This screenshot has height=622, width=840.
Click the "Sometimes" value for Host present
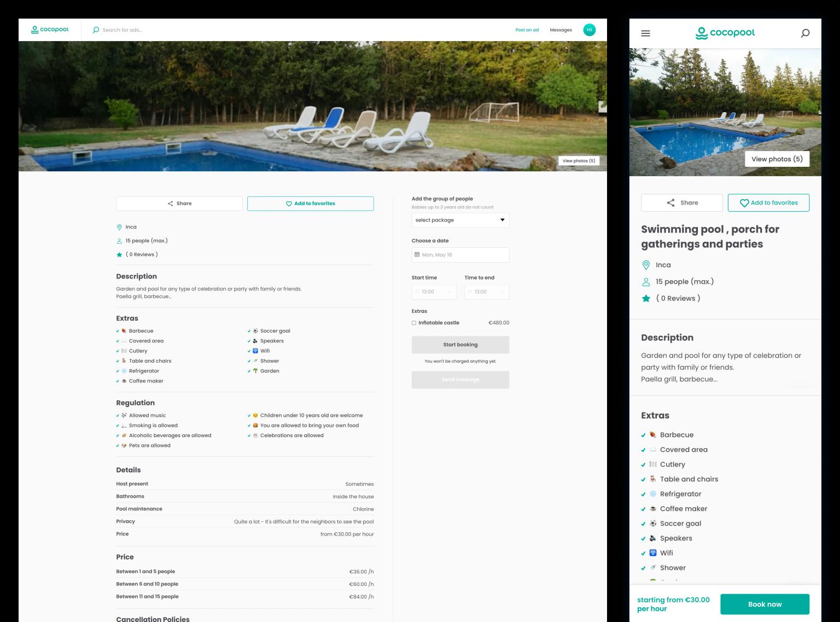[x=360, y=484]
